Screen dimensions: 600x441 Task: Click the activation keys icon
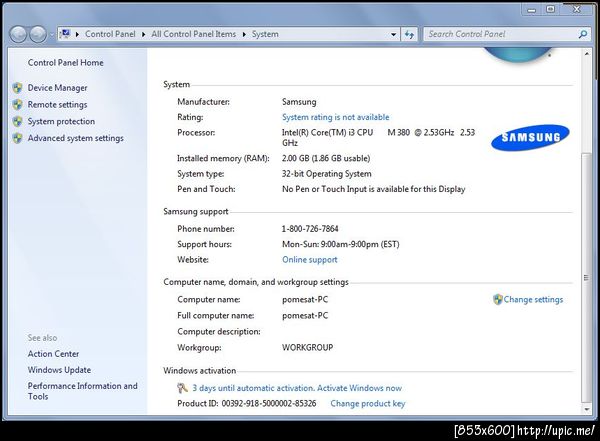(183, 388)
